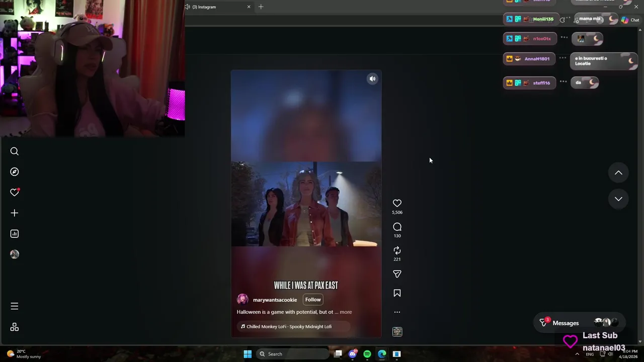This screenshot has width=644, height=362.
Task: Open the comments bubble on the reel
Action: pos(397,227)
